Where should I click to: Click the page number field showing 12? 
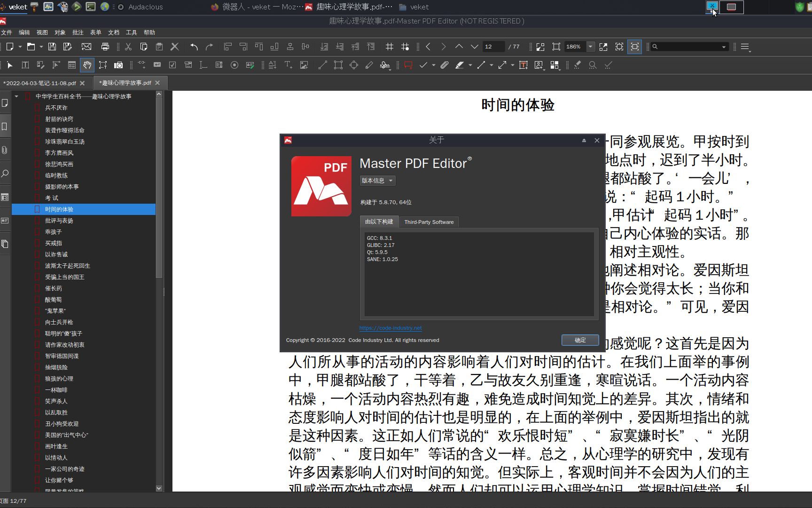[493, 47]
